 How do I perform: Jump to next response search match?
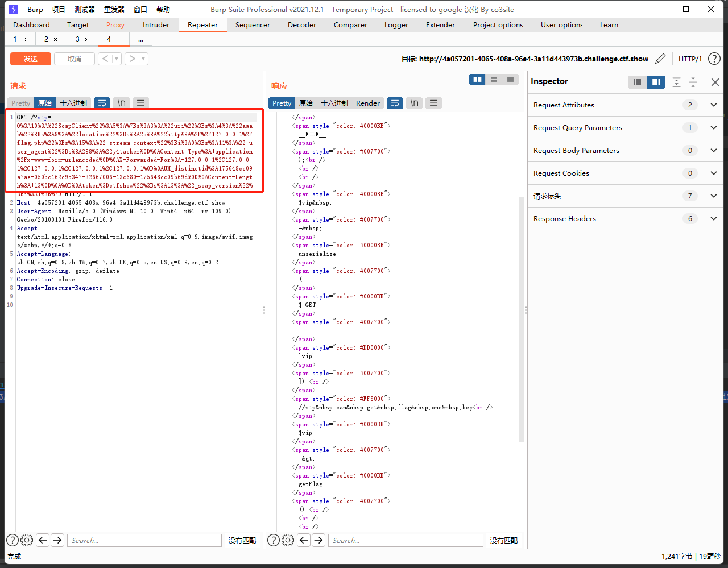318,540
